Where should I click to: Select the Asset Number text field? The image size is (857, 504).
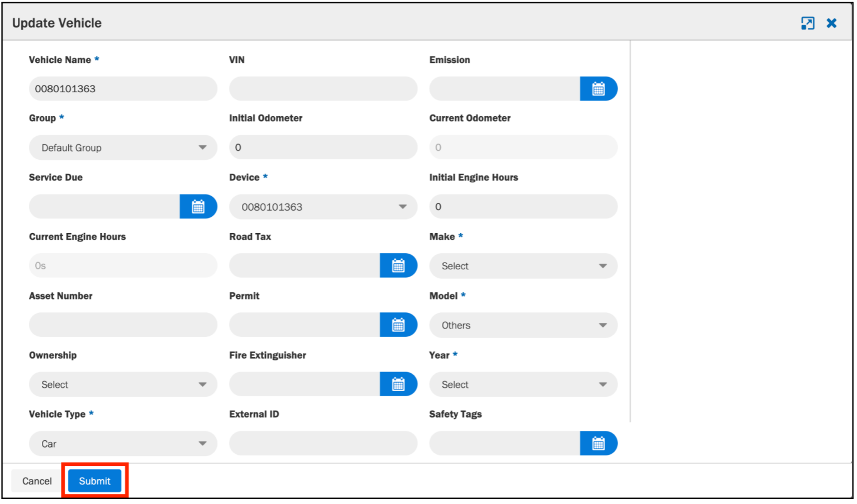click(123, 325)
